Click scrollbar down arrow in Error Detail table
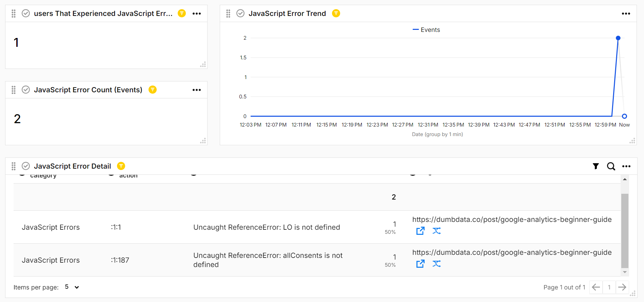Viewport: 644px width, 302px height. [x=625, y=272]
